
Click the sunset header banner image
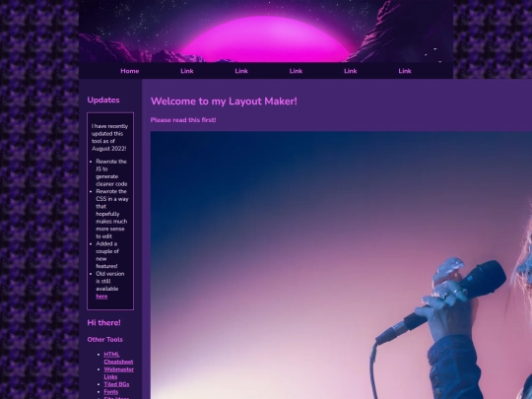pyautogui.click(x=266, y=32)
